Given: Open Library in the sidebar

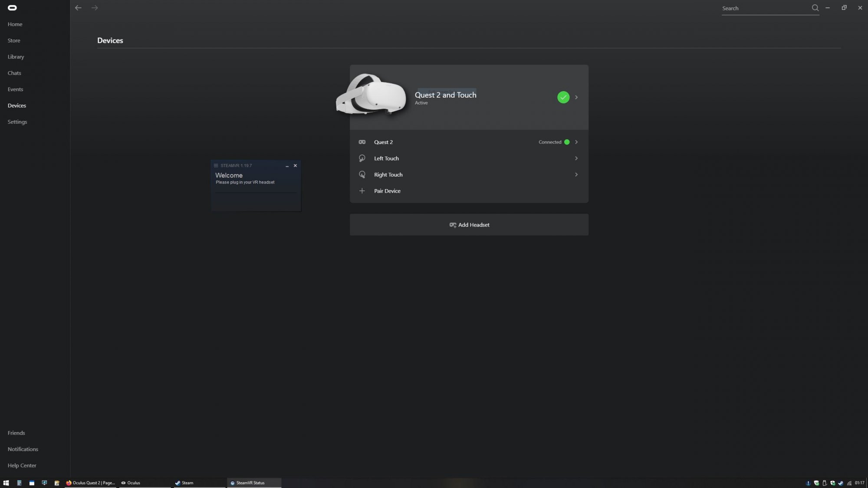Looking at the screenshot, I should pos(16,57).
